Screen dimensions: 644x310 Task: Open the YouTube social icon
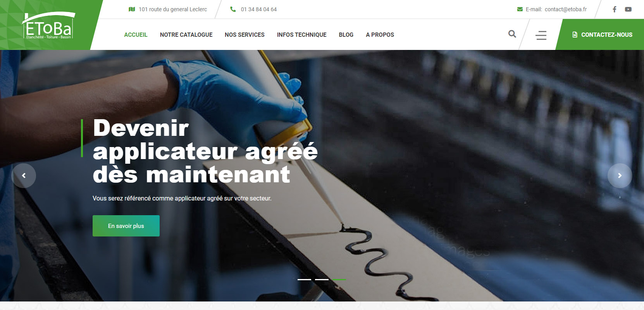628,9
